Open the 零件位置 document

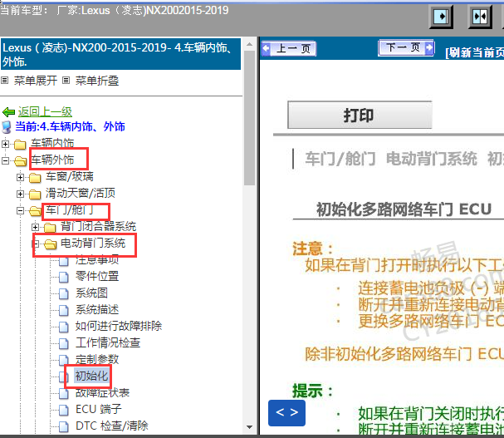(x=97, y=276)
